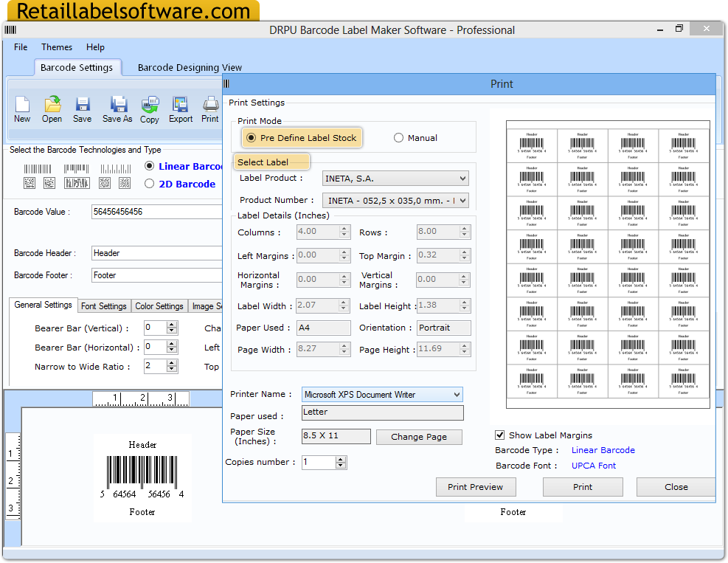Uncheck Show Label Margins checkbox
The image size is (728, 563).
500,435
